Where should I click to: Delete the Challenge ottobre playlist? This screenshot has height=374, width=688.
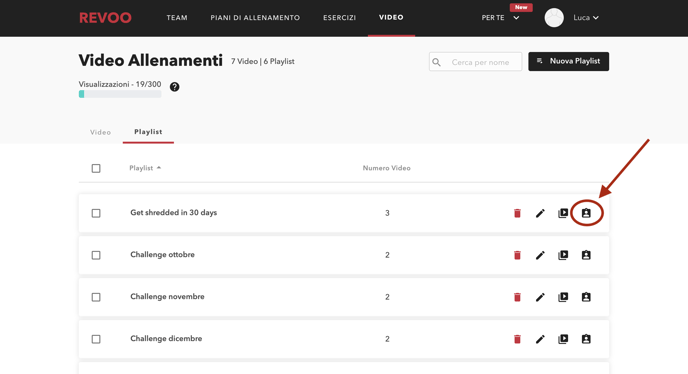click(517, 255)
